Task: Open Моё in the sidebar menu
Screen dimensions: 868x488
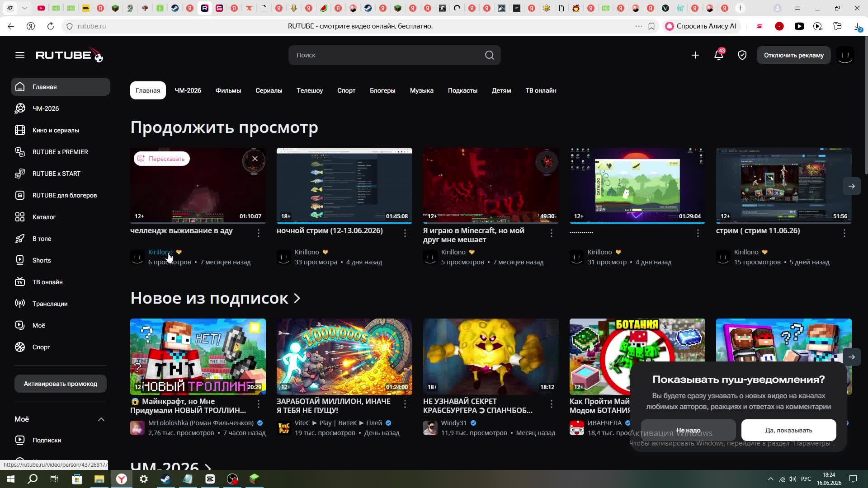Action: [x=61, y=325]
